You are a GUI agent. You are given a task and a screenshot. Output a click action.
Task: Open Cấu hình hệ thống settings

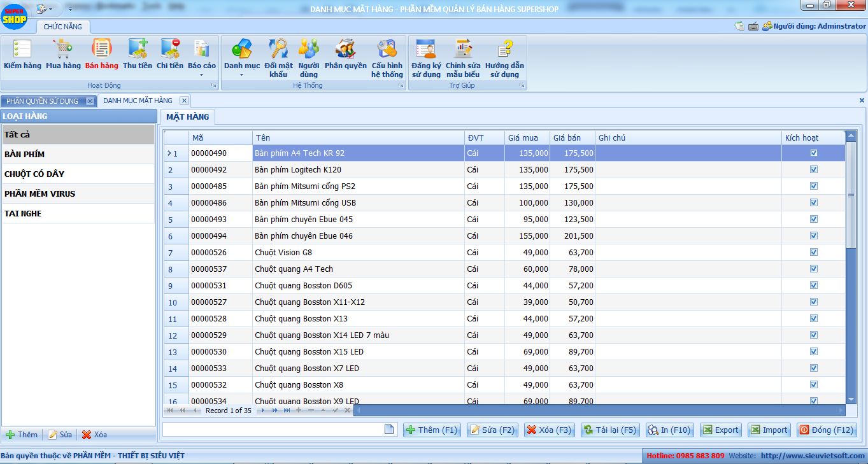[x=387, y=56]
